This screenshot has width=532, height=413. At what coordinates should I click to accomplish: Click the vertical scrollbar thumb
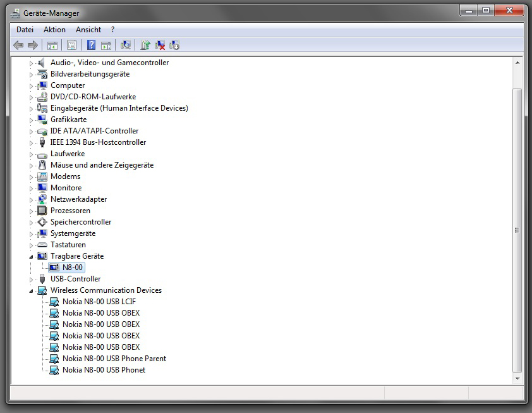[517, 230]
